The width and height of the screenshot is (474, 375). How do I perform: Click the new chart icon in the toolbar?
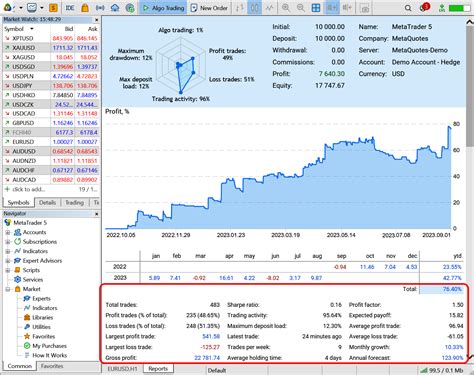[8, 7]
